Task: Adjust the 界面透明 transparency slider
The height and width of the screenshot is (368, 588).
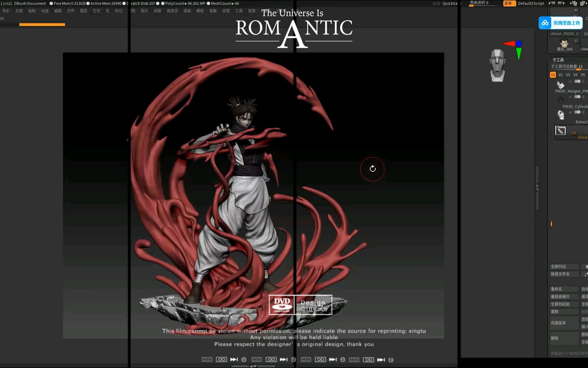Action: pos(485,3)
